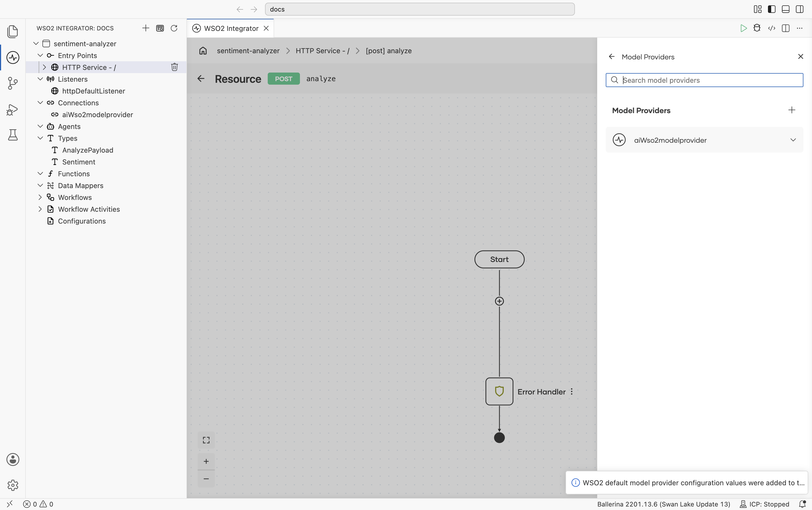This screenshot has height=510, width=812.
Task: Refresh the WSO2 Integrator project tree
Action: [174, 28]
